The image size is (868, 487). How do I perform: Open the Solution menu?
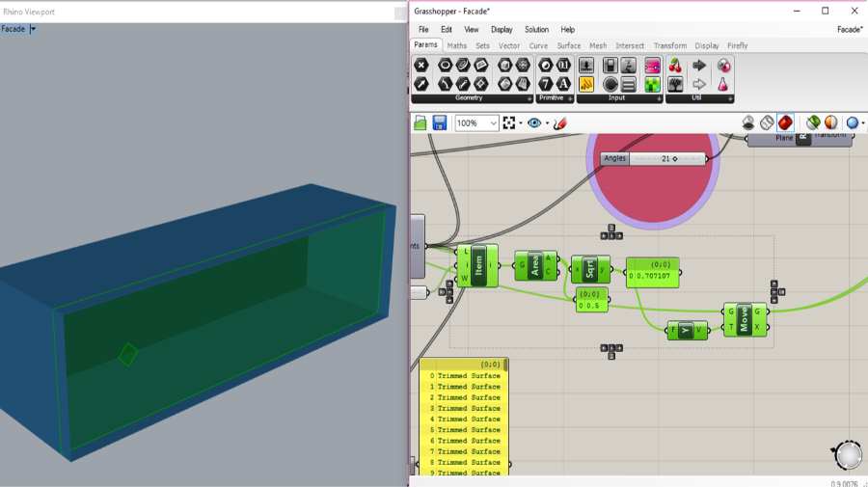(x=536, y=29)
